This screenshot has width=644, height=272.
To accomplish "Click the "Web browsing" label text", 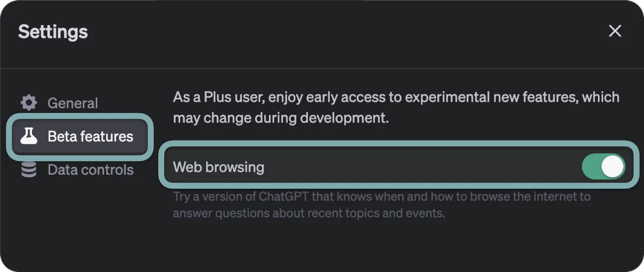I will 218,167.
